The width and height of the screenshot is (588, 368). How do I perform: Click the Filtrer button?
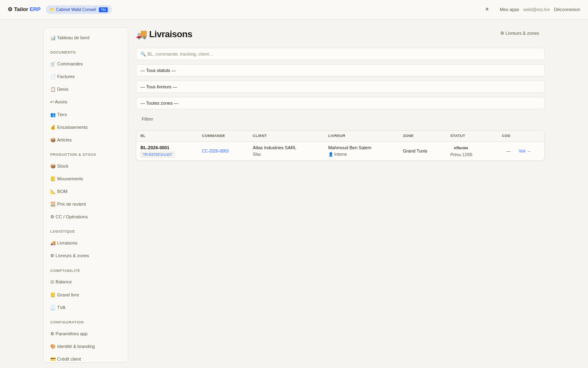pyautogui.click(x=147, y=119)
